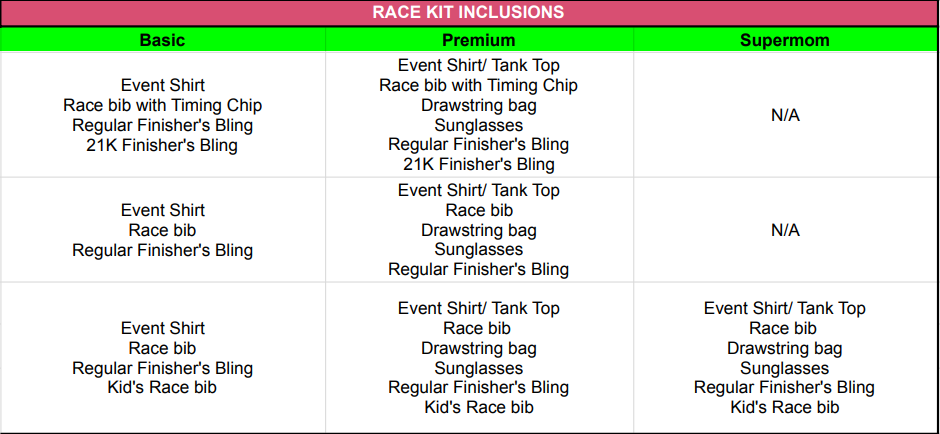Select the Supermom column header
The width and height of the screenshot is (940, 434).
785,40
